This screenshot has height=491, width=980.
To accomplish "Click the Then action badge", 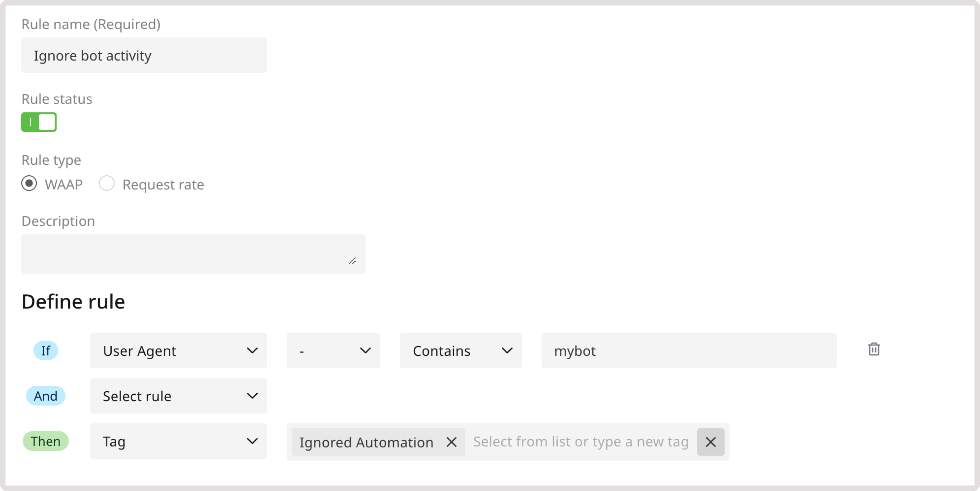I will 46,441.
